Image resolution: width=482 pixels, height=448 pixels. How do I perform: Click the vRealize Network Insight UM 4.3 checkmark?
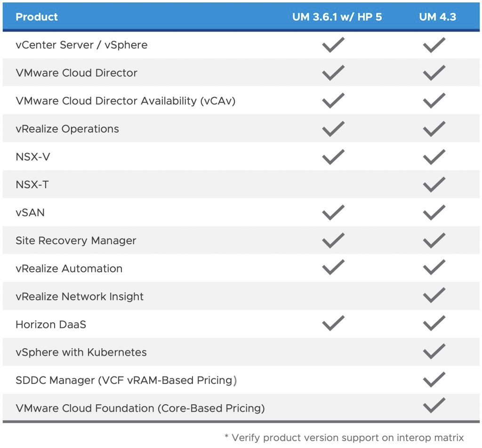[x=434, y=296]
